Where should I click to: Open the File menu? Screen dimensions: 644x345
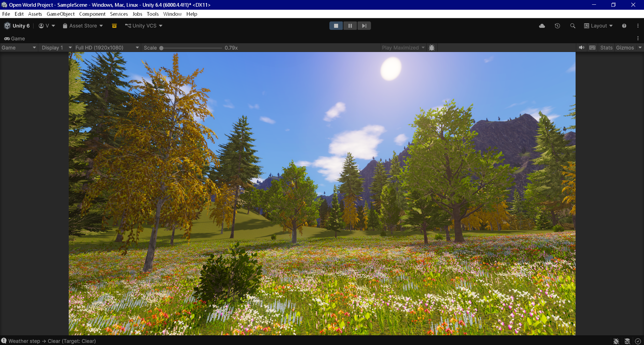click(6, 14)
